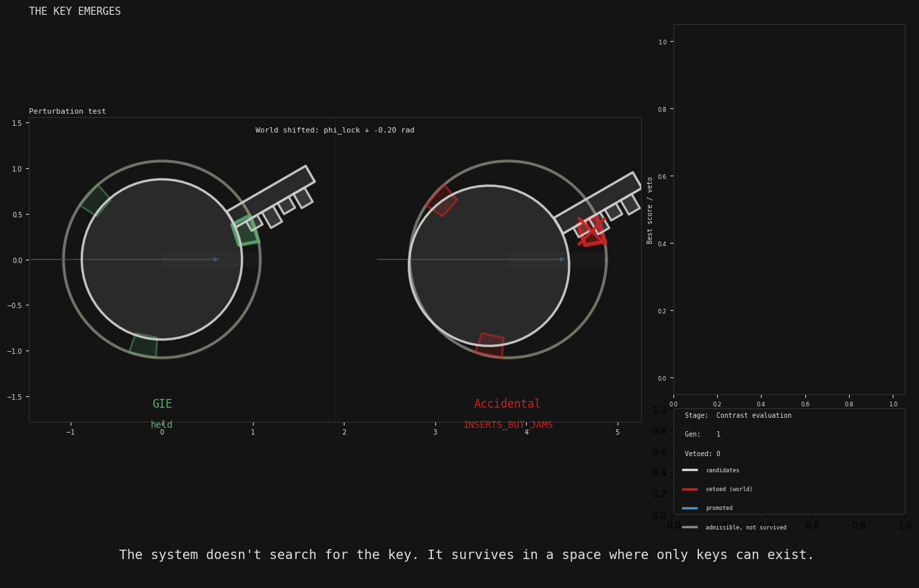Click the red vetoed (world) legend swatch
The width and height of the screenshot is (919, 588).
(x=690, y=489)
